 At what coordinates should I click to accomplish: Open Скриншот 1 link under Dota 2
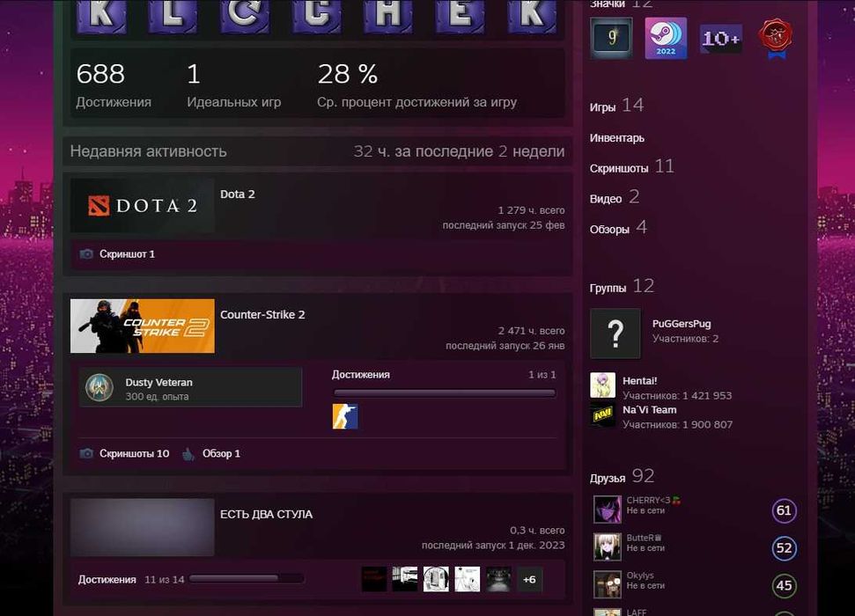coord(127,254)
